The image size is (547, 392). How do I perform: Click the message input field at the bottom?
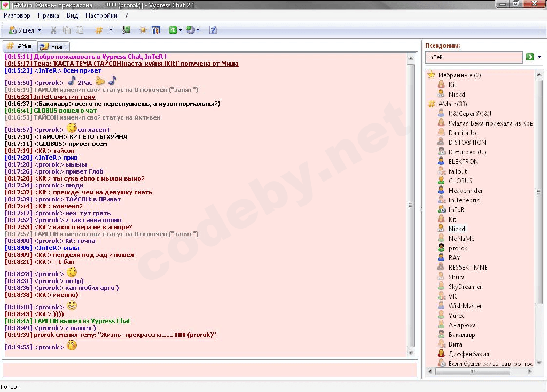point(209,370)
